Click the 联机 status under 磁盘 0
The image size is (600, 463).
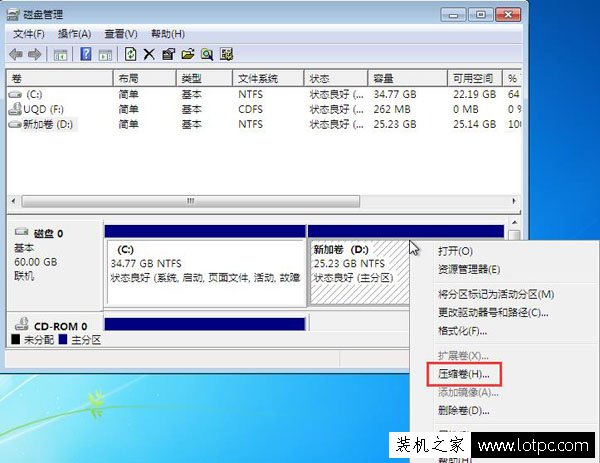point(24,276)
